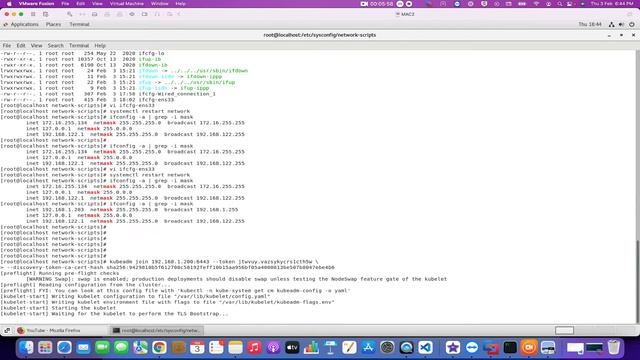Click macOS date and time display
This screenshot has height=360, width=640.
click(x=612, y=4)
